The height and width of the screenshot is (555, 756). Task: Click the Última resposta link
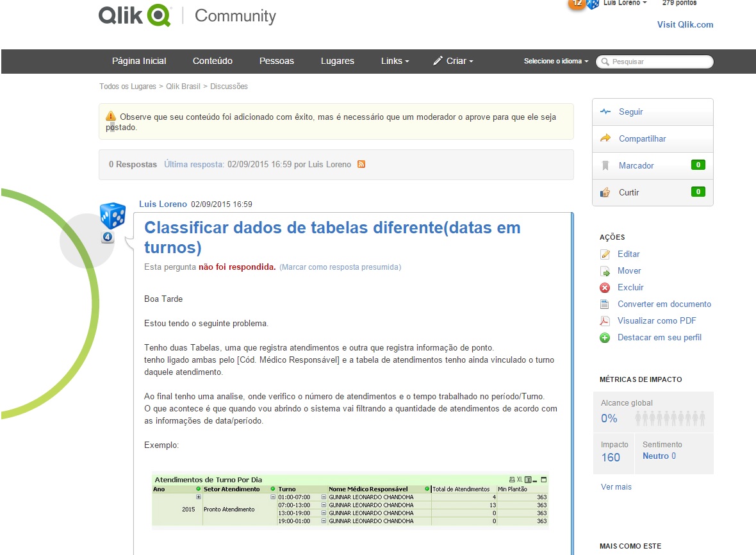[x=194, y=165]
